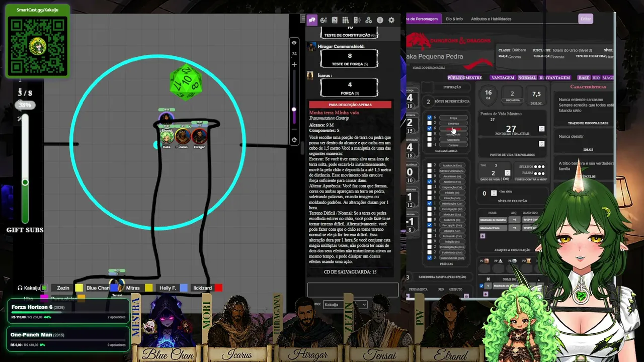Open the art library sidebar tab

pos(324,20)
